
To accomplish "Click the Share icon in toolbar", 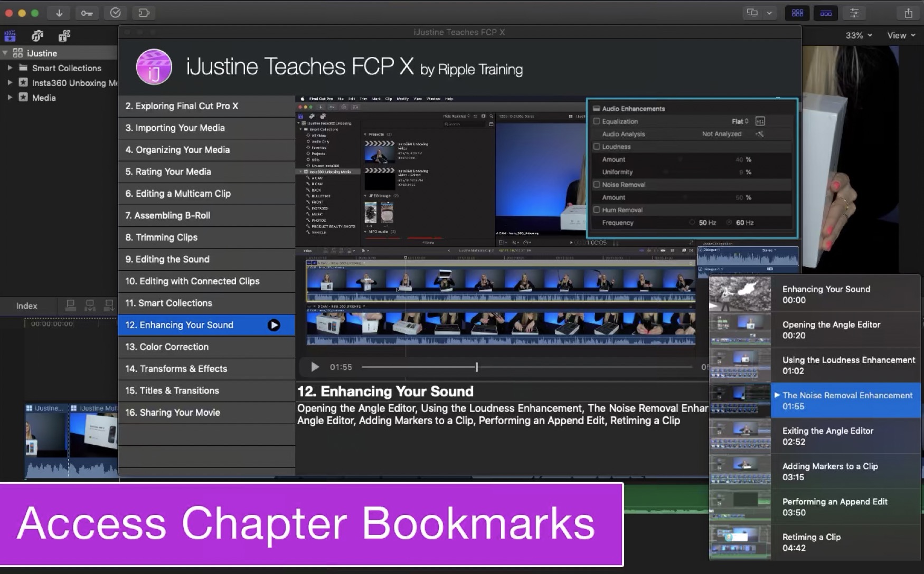I will pyautogui.click(x=908, y=13).
